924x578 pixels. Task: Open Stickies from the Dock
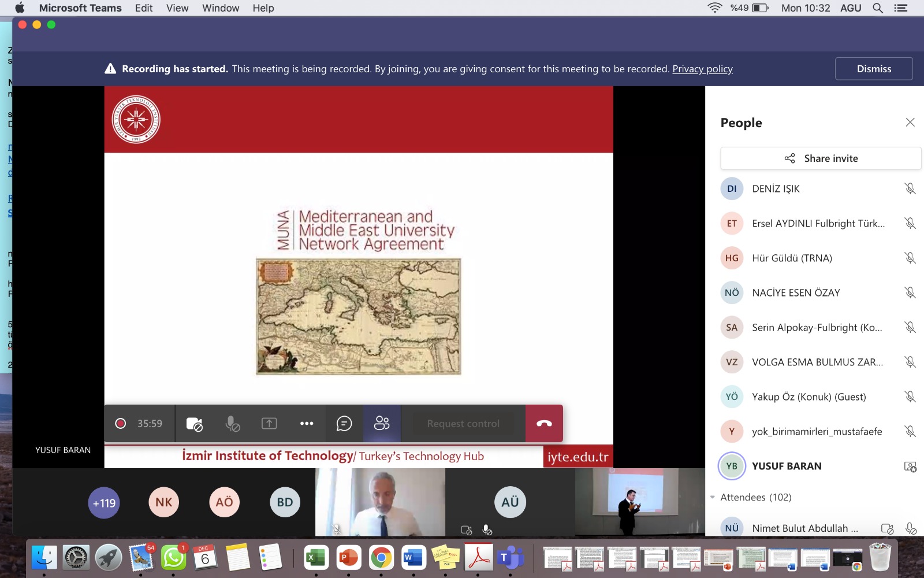click(x=446, y=558)
